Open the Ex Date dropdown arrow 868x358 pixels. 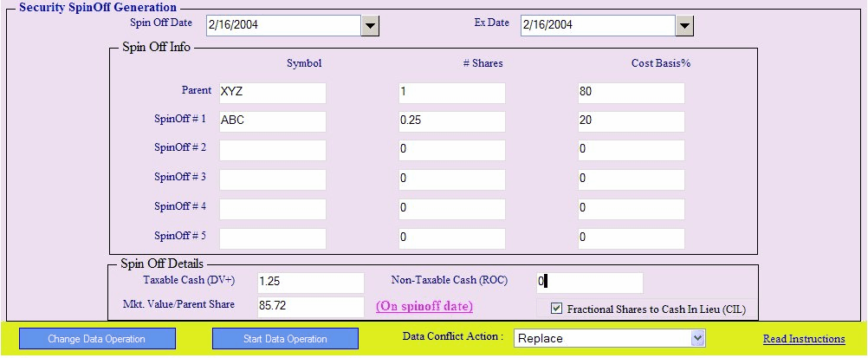684,25
